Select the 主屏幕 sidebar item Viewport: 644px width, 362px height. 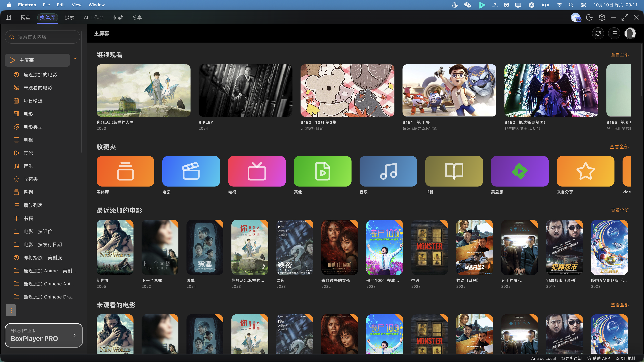pos(37,60)
